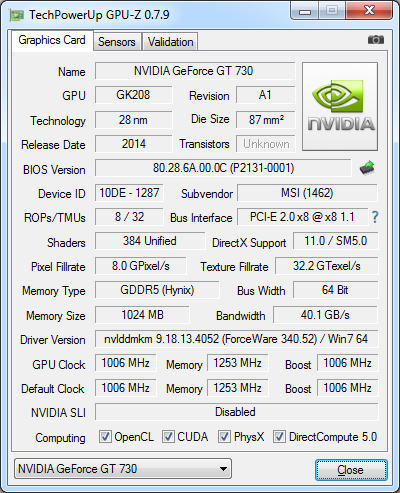Click the Close button

point(351,470)
